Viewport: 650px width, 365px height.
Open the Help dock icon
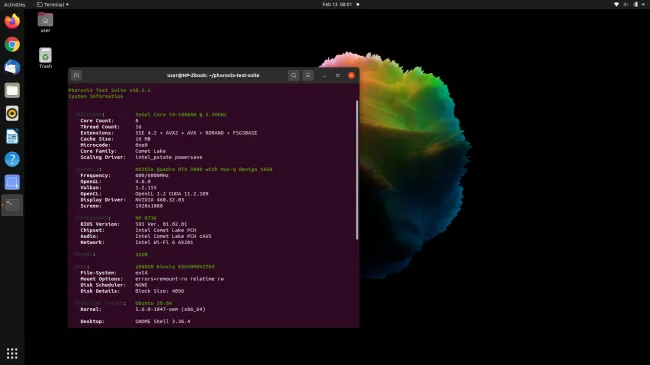[12, 159]
